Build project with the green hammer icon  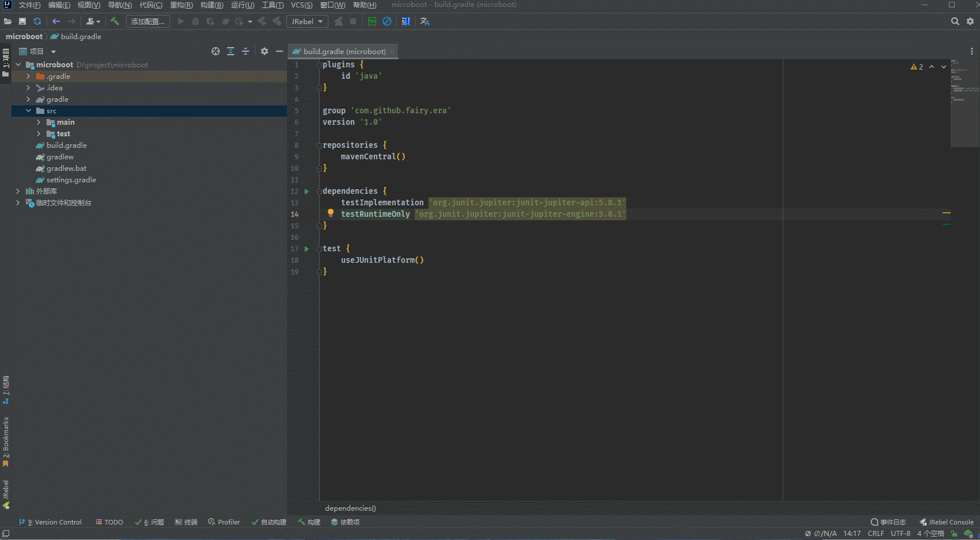coord(114,21)
